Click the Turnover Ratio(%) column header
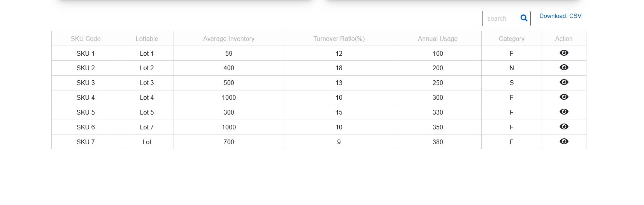This screenshot has height=205, width=644. (x=339, y=39)
